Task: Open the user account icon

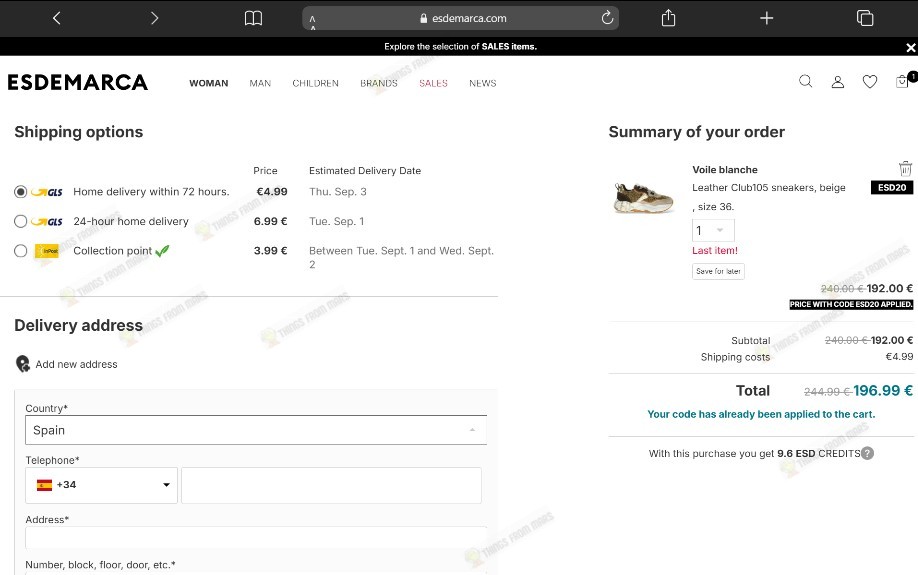Action: click(x=838, y=82)
